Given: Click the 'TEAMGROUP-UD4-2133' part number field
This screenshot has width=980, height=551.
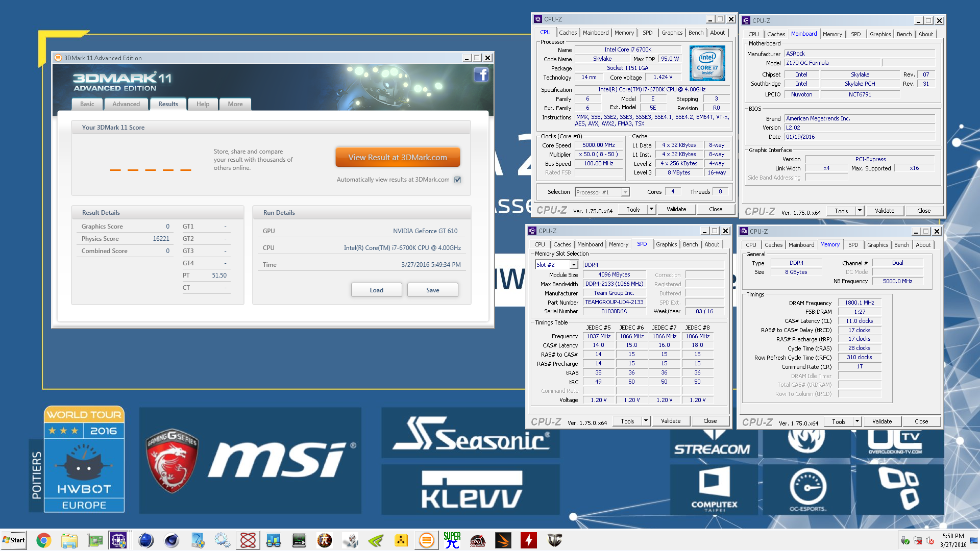Looking at the screenshot, I should coord(614,302).
